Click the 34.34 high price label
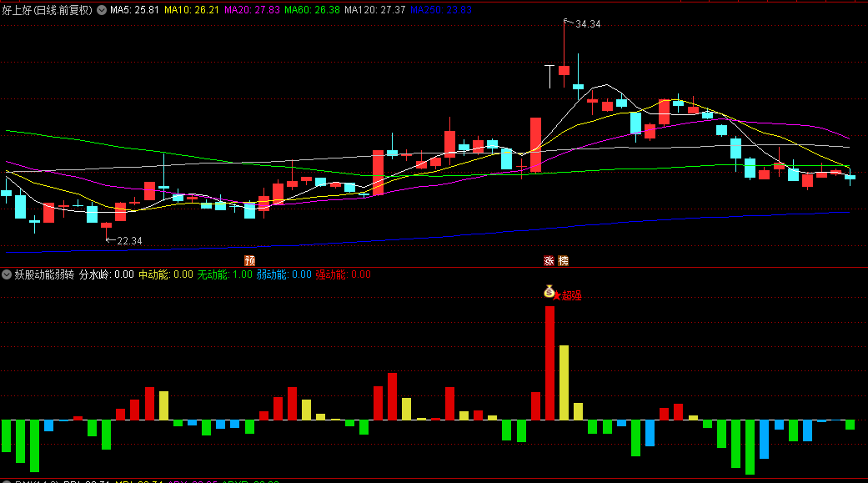This screenshot has height=483, width=868. (x=588, y=24)
